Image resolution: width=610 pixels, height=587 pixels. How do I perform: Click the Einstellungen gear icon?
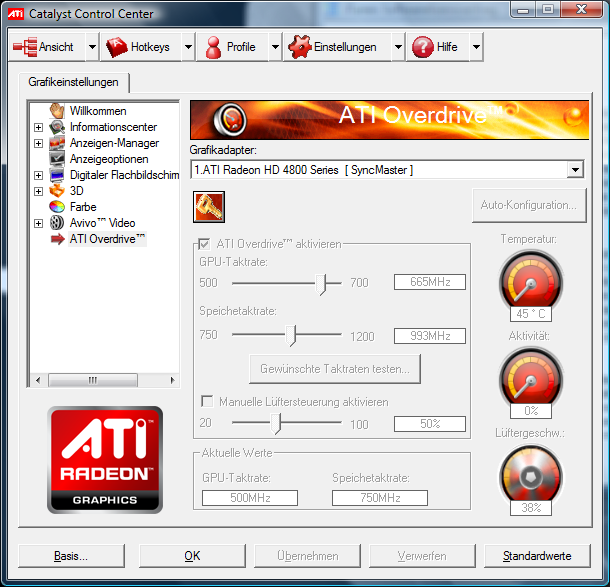(300, 47)
